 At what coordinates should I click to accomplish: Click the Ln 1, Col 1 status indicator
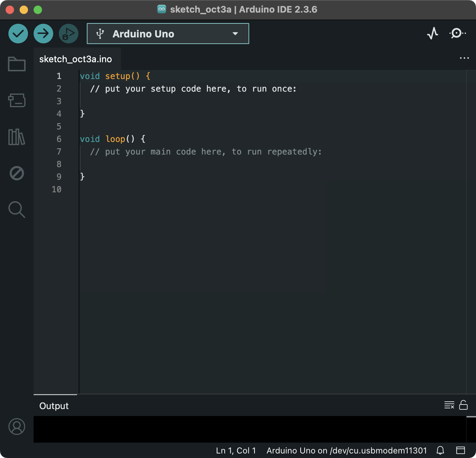(x=236, y=451)
